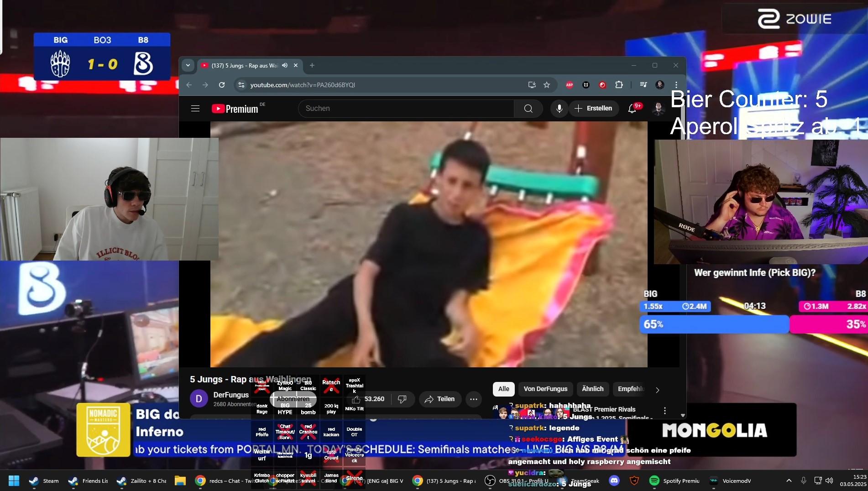Click the page scrollbar down arrow
Image resolution: width=868 pixels, height=491 pixels.
683,415
